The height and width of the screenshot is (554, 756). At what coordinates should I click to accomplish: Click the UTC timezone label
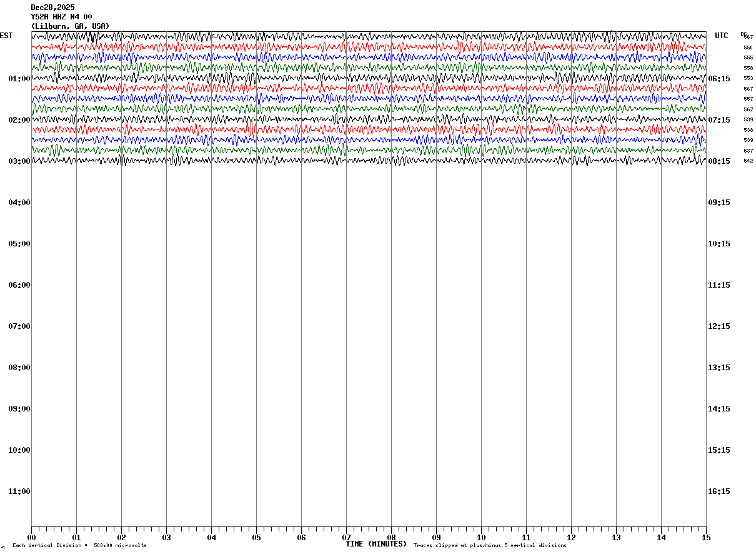click(x=722, y=36)
